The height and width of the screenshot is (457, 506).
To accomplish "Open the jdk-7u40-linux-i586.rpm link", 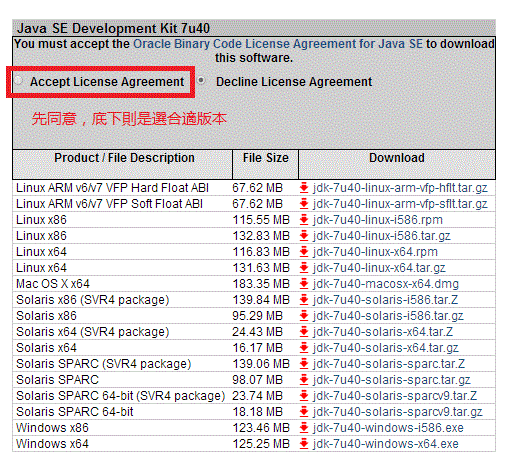I will click(378, 220).
